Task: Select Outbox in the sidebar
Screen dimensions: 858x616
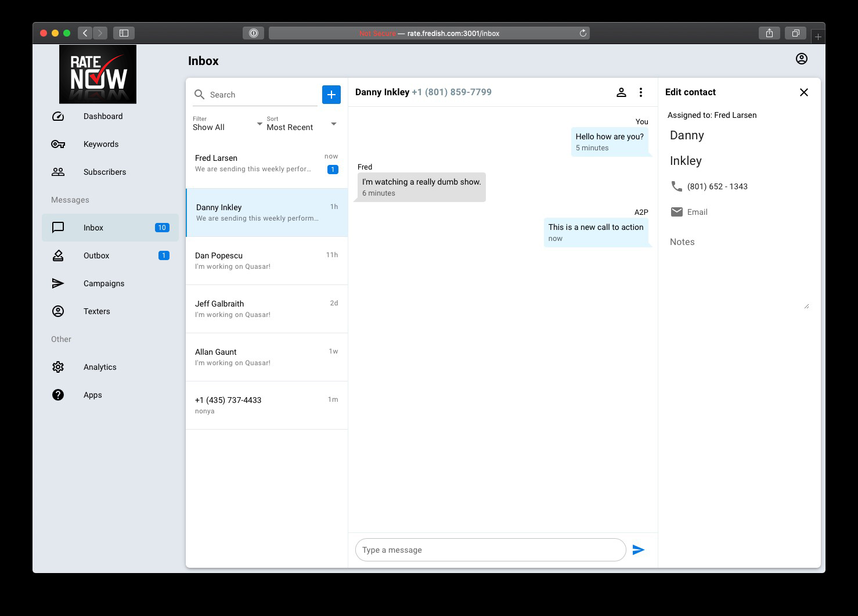Action: 110,255
